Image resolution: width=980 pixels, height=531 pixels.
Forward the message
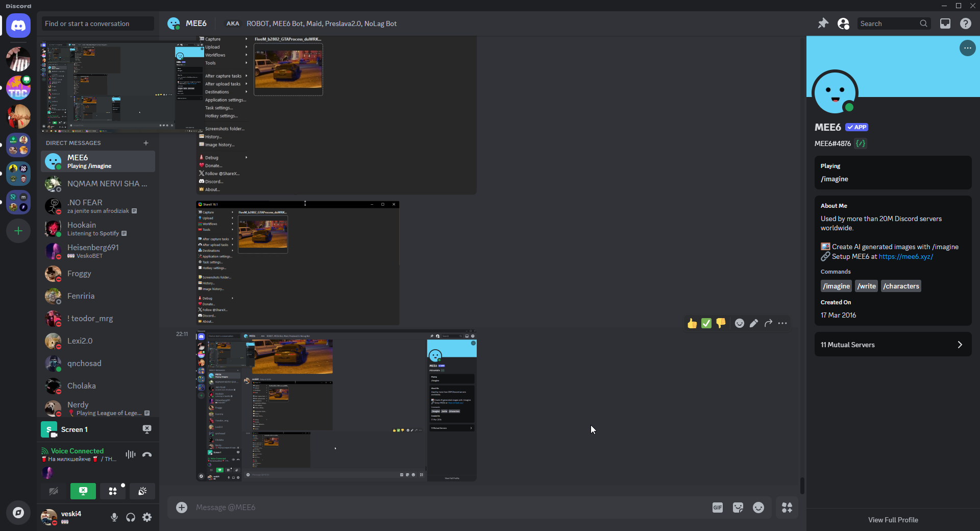768,323
